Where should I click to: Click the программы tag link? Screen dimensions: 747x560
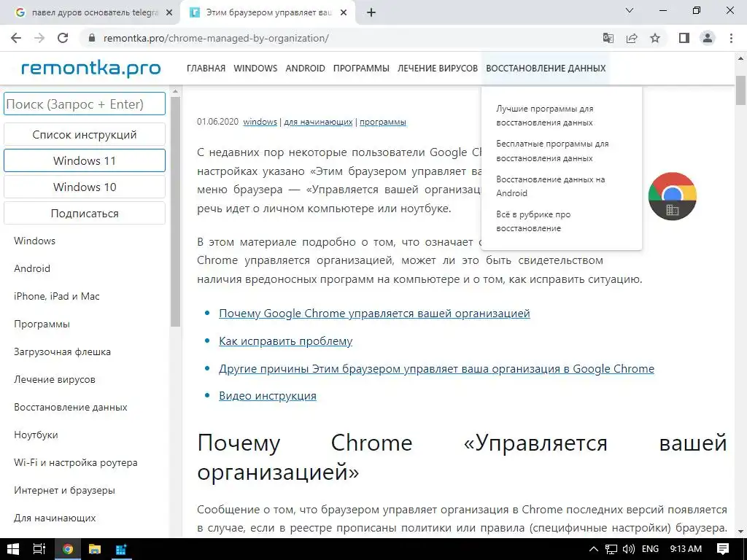(382, 122)
